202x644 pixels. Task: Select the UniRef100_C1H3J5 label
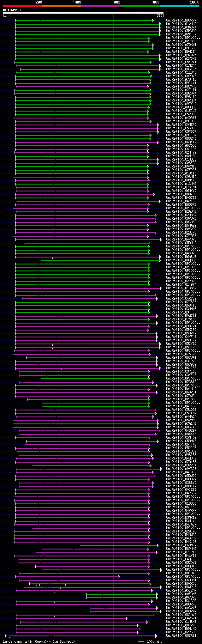(x=181, y=159)
